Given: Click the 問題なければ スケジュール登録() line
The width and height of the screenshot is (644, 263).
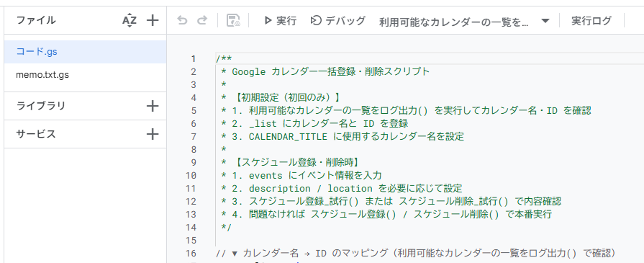Looking at the screenshot, I should (386, 215).
